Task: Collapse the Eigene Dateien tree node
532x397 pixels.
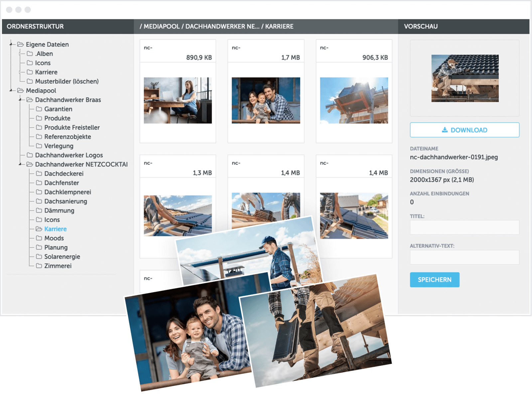Action: 11,44
